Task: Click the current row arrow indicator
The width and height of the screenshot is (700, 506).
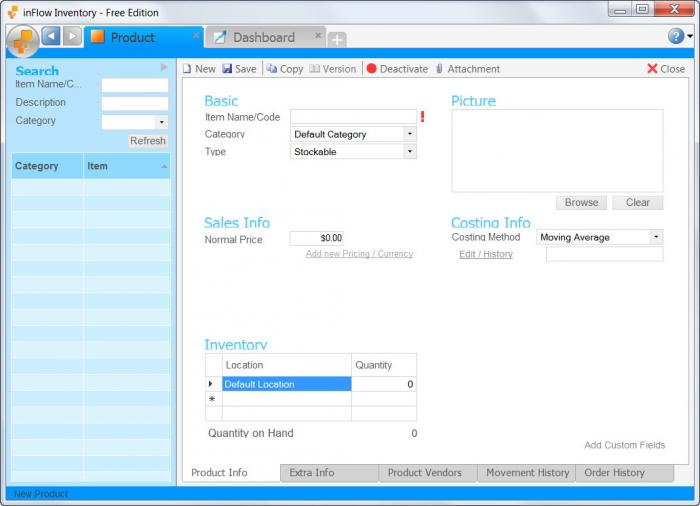Action: tap(211, 384)
